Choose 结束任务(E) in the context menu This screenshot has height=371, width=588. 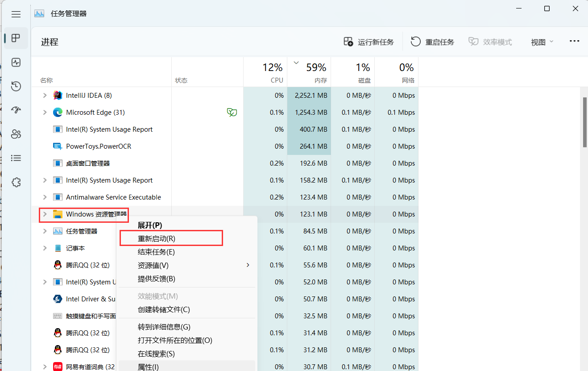[x=186, y=252]
